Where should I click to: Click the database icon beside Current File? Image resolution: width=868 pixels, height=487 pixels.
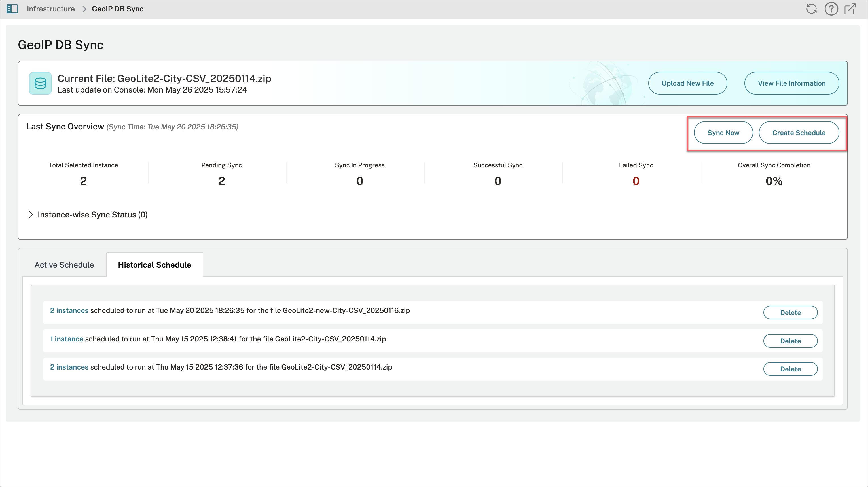coord(40,83)
